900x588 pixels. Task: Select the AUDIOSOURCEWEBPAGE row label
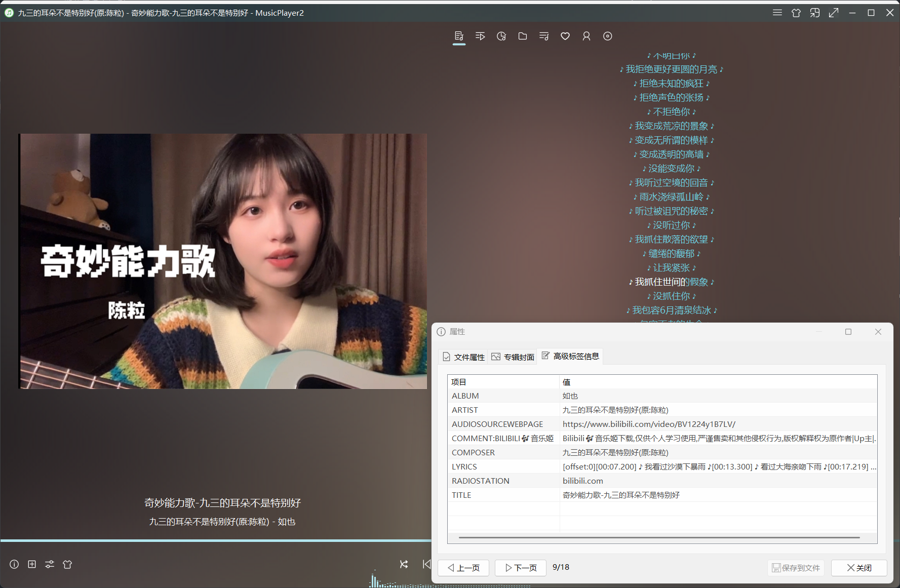(x=497, y=424)
